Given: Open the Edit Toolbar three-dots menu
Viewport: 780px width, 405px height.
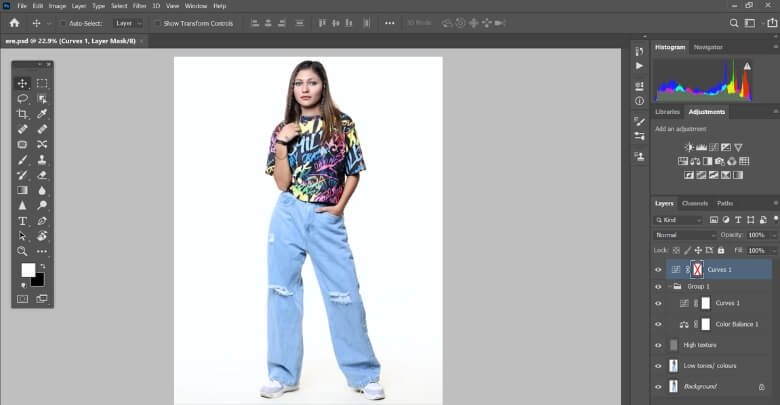Looking at the screenshot, I should point(42,251).
